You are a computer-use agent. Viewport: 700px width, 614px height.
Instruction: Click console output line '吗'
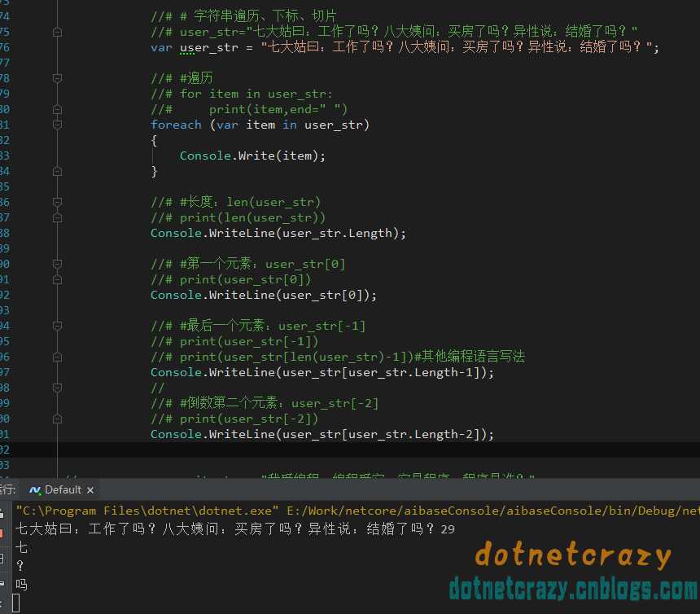[21, 585]
